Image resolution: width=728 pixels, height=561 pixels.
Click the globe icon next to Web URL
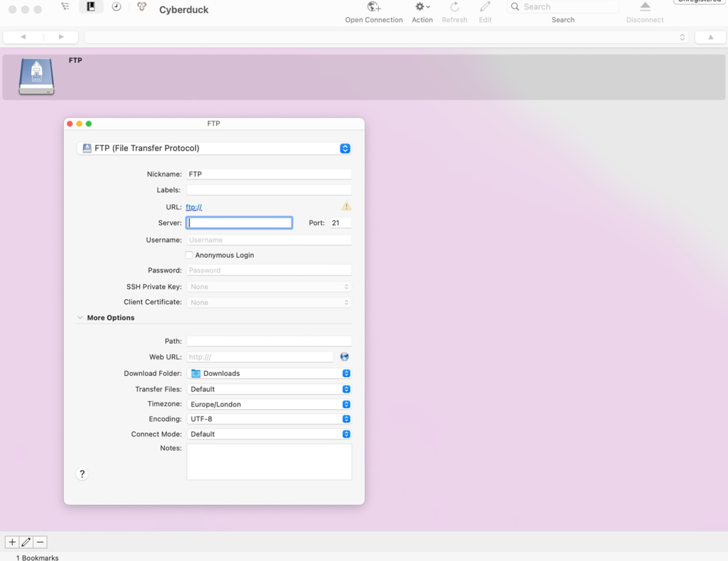tap(345, 357)
